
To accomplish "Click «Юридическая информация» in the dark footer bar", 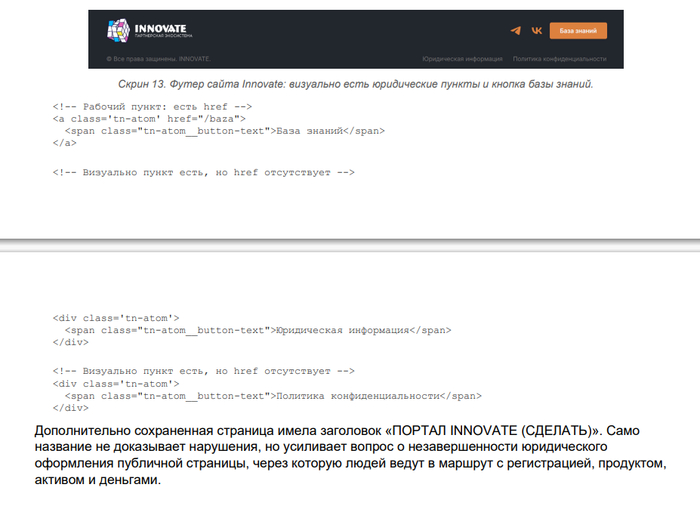I will pyautogui.click(x=462, y=59).
